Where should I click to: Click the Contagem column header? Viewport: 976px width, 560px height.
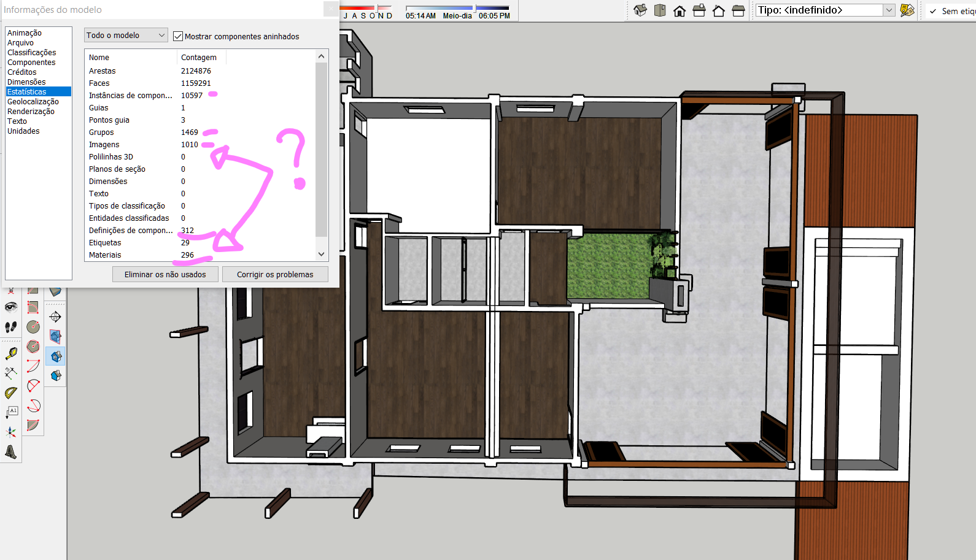[x=199, y=58]
